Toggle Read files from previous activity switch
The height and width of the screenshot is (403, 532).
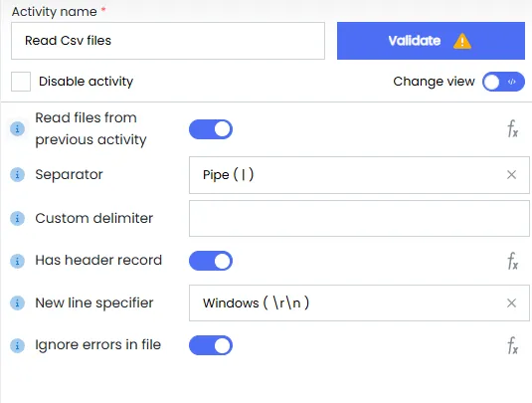[211, 129]
